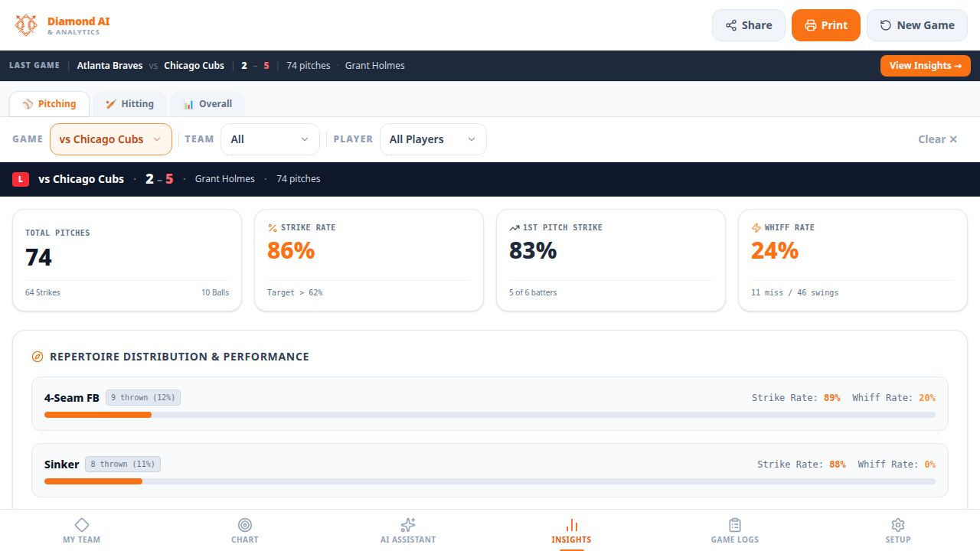Click the 24% whiff rate value
This screenshot has height=551, width=980.
[x=775, y=251]
